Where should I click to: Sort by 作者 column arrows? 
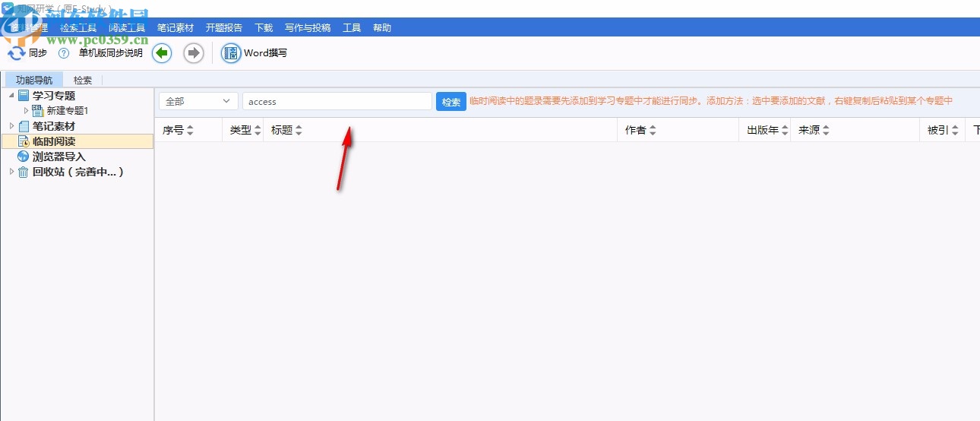click(653, 131)
